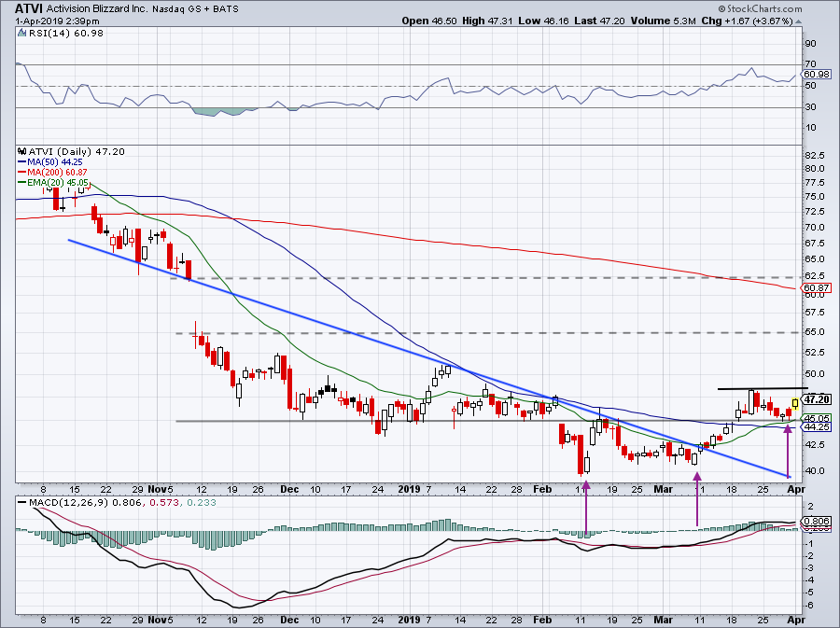This screenshot has height=628, width=840.
Task: Click the 72.5 label on price axis
Action: [815, 212]
